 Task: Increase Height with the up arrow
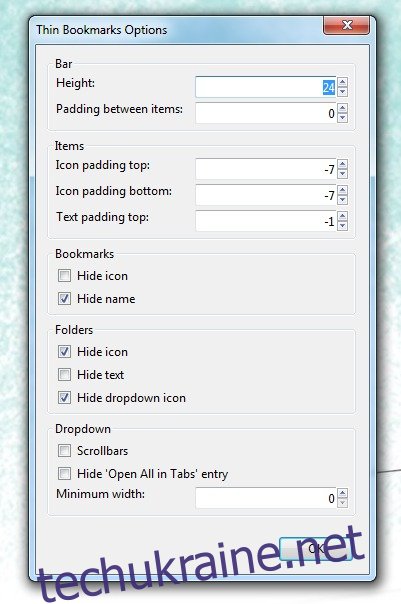[342, 82]
